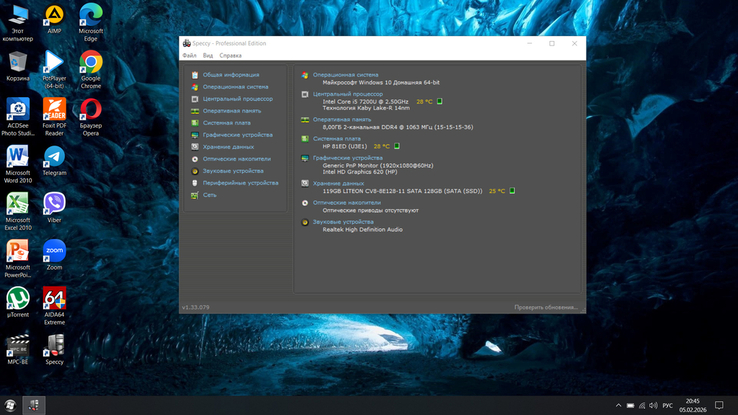This screenshot has width=738, height=415.
Task: Open the Zoom desktop shortcut
Action: coord(54,255)
